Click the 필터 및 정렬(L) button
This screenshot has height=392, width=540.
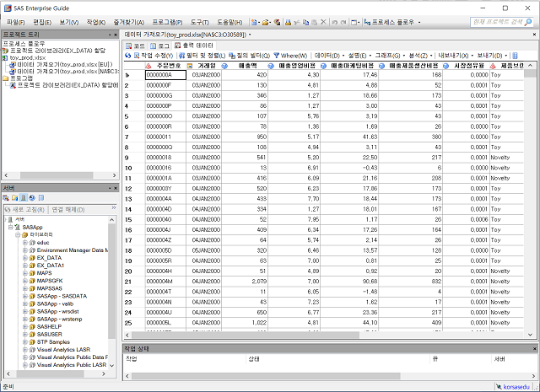[x=202, y=56]
